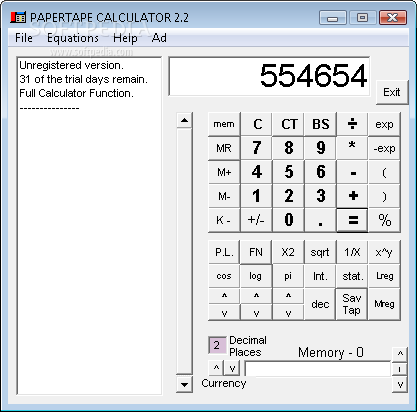Screen dimensions: 417x412
Task: Click the down v under log
Action: coord(256,313)
